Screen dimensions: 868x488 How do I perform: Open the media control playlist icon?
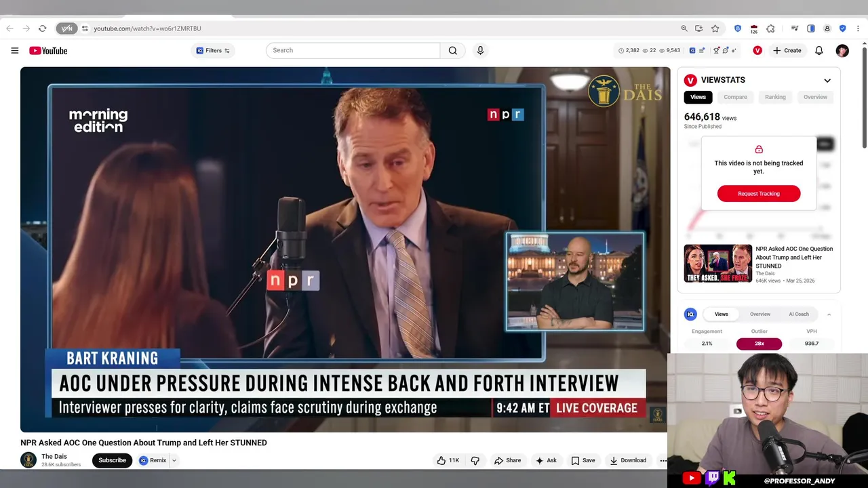(794, 28)
